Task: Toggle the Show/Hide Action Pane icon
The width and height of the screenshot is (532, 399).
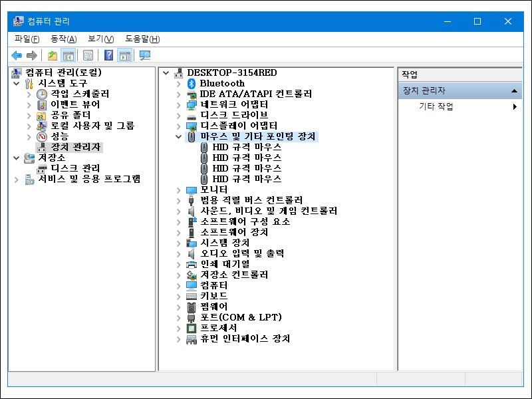Action: pos(125,55)
